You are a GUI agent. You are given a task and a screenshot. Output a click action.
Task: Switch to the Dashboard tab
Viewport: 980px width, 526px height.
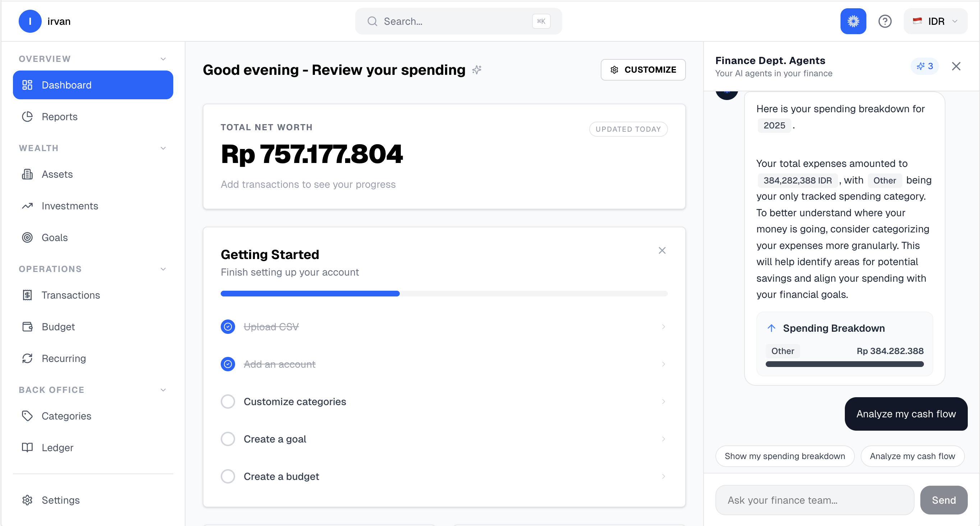[x=67, y=85]
